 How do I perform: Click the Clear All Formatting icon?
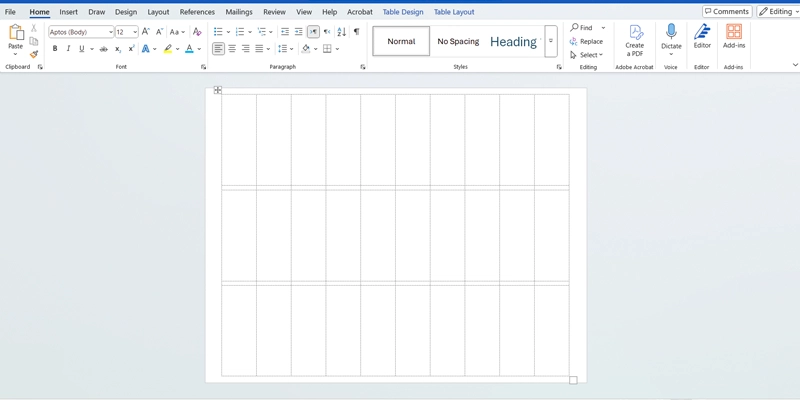(196, 32)
